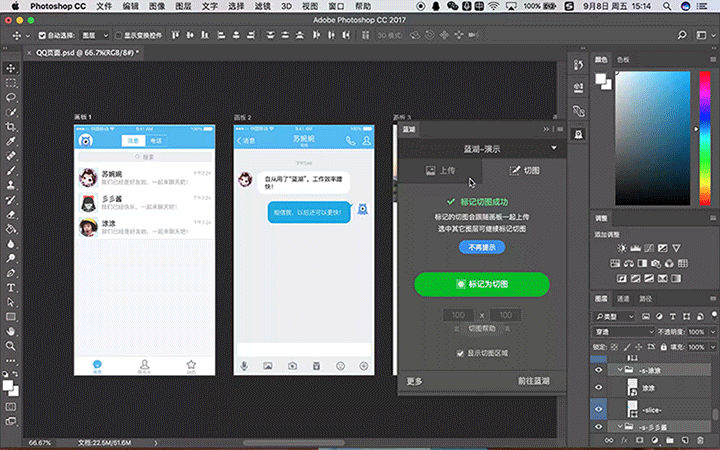720x450 pixels.
Task: Delete layer with trash icon
Action: 700,440
